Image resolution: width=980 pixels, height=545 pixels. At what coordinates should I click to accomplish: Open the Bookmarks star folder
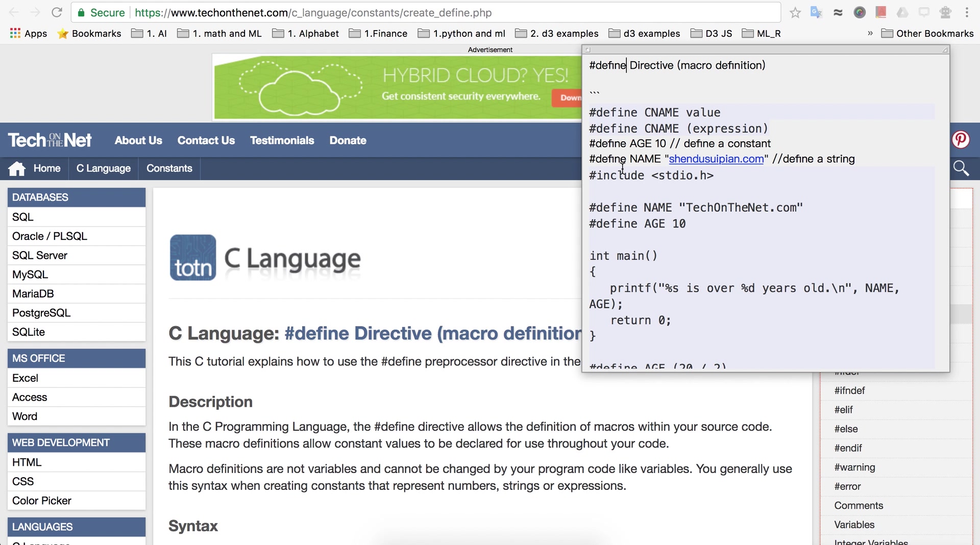(89, 33)
